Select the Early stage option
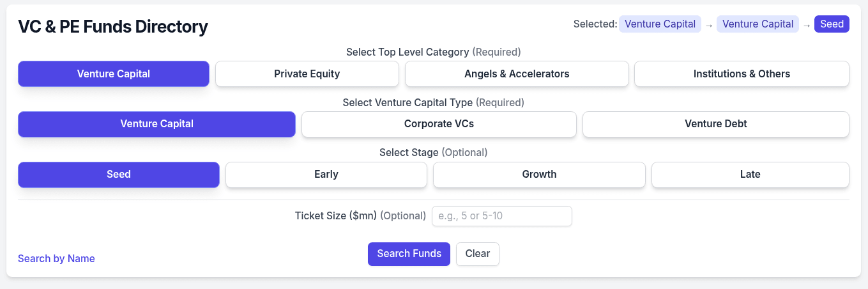The height and width of the screenshot is (289, 868). [x=326, y=175]
